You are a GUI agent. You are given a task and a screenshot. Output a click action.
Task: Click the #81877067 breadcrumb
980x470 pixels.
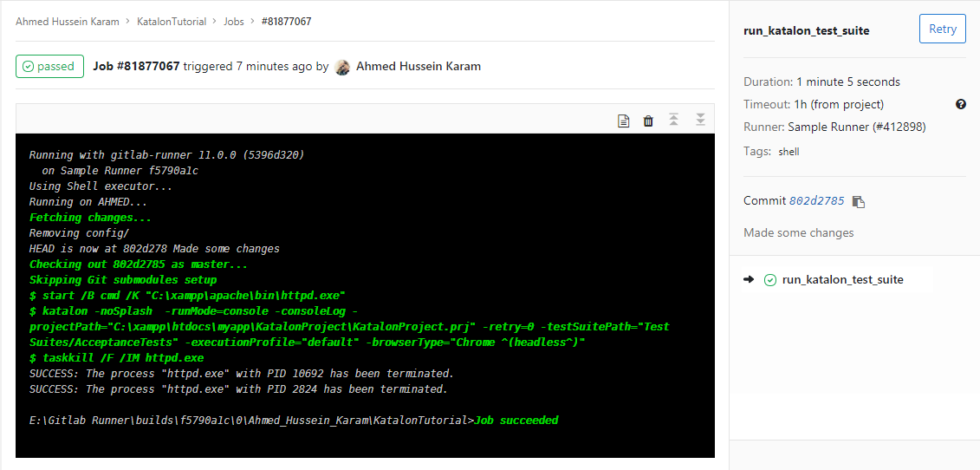286,22
